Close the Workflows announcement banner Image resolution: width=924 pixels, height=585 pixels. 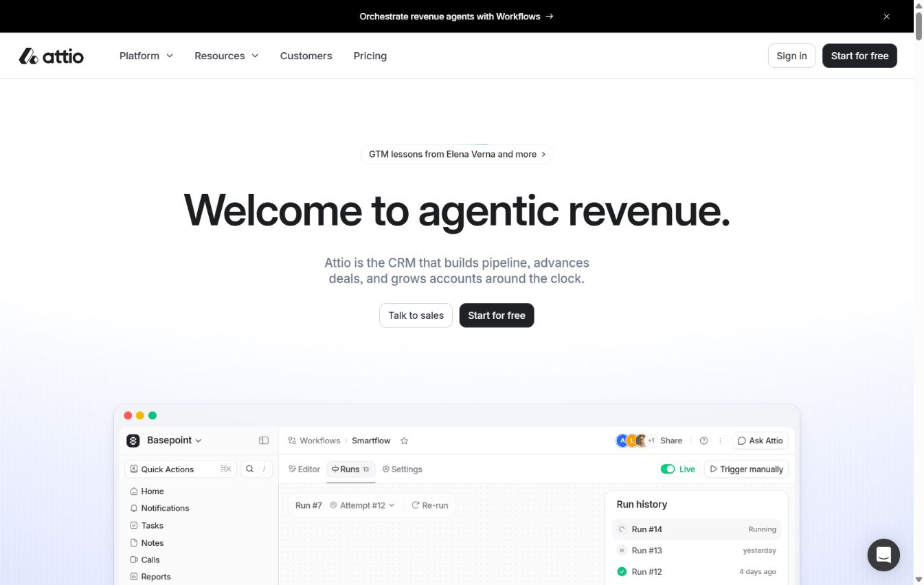[886, 16]
